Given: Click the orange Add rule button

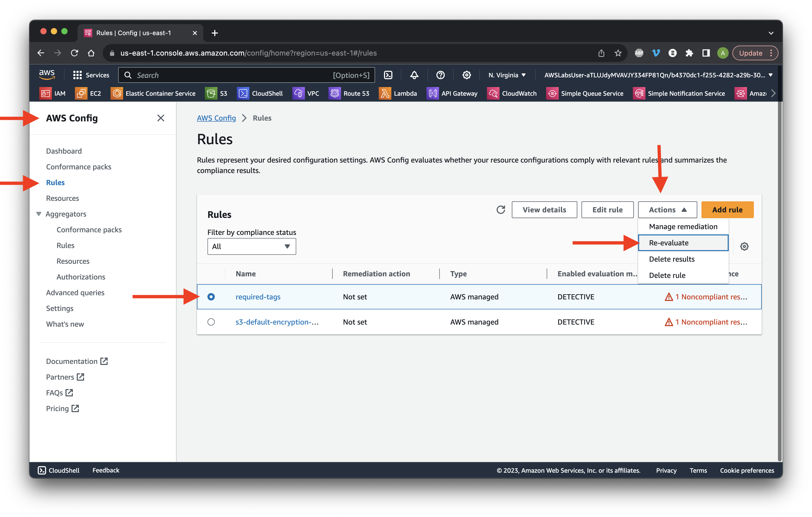Looking at the screenshot, I should [x=727, y=209].
